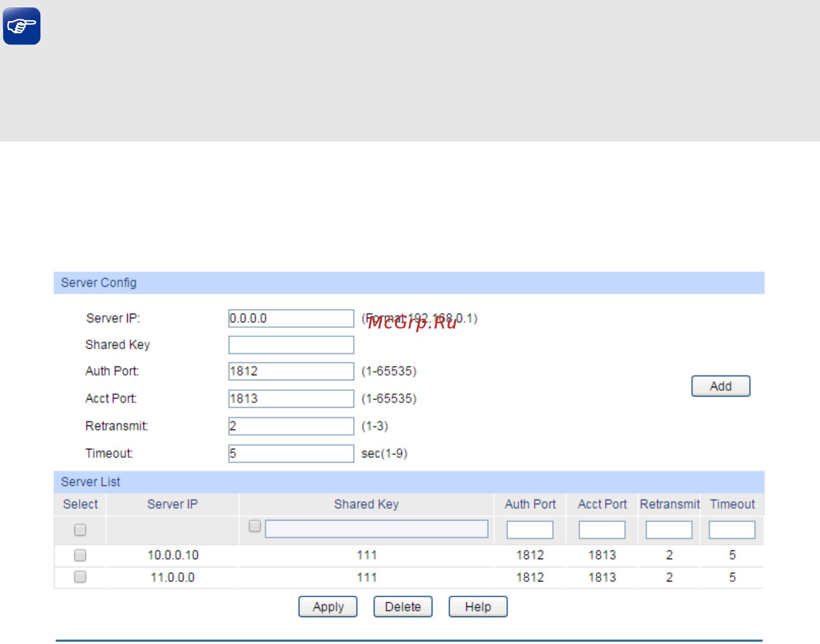Click the Retransmit input field

coord(291,426)
